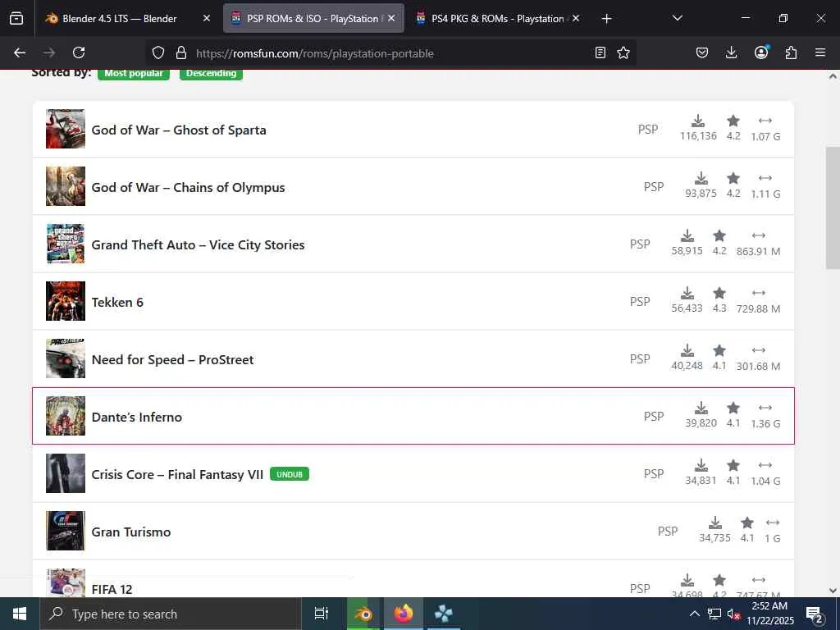
Task: Click the scrollbar down arrow
Action: tap(833, 591)
